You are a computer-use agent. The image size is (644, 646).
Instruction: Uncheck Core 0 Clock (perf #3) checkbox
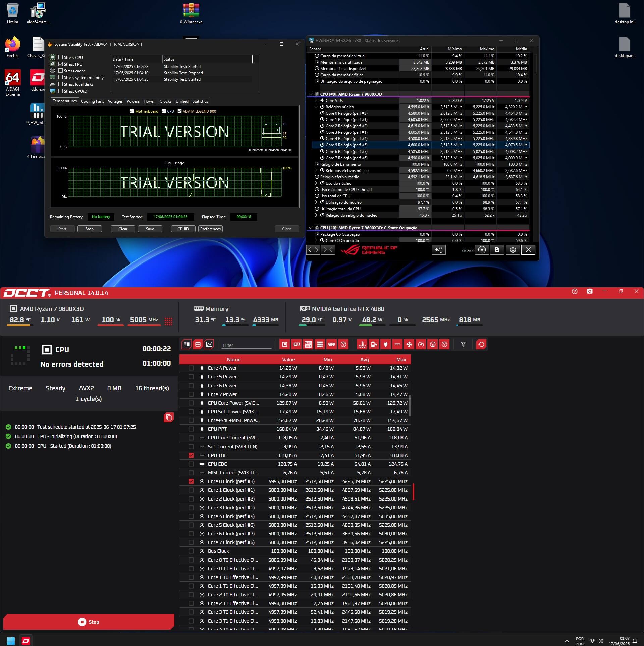[191, 481]
